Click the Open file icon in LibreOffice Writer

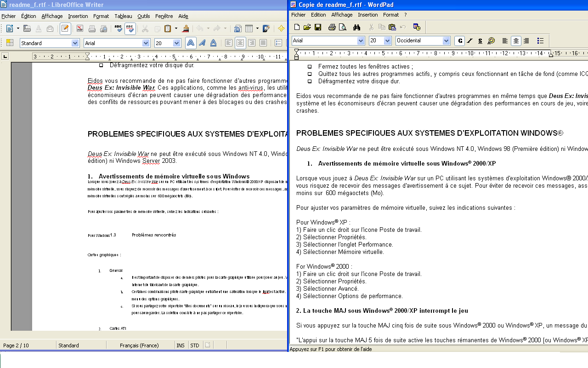[27, 29]
